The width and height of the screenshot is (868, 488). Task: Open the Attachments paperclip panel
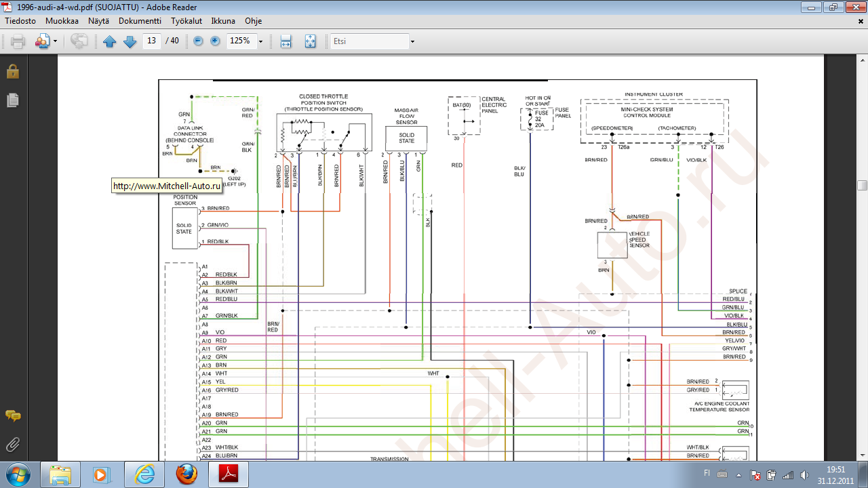click(x=12, y=445)
